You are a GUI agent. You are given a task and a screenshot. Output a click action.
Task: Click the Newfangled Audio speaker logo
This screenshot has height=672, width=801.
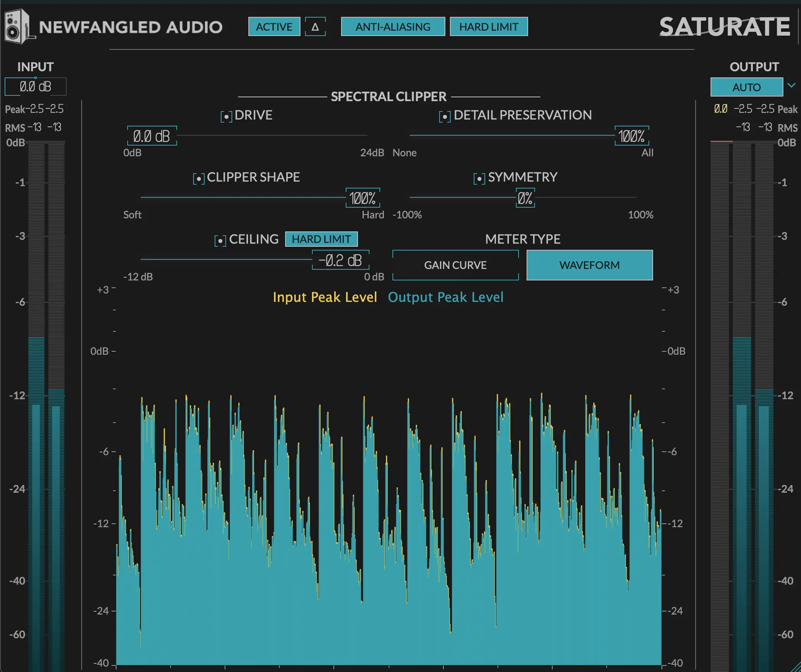click(16, 25)
